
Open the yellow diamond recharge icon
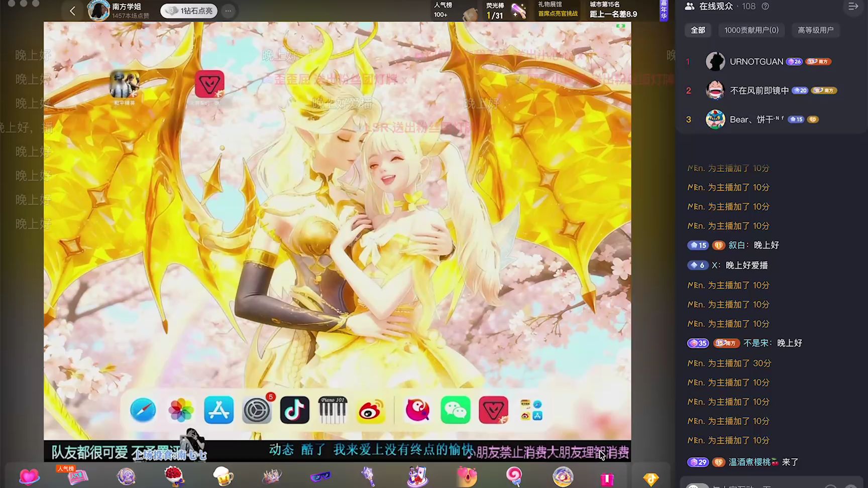point(651,478)
